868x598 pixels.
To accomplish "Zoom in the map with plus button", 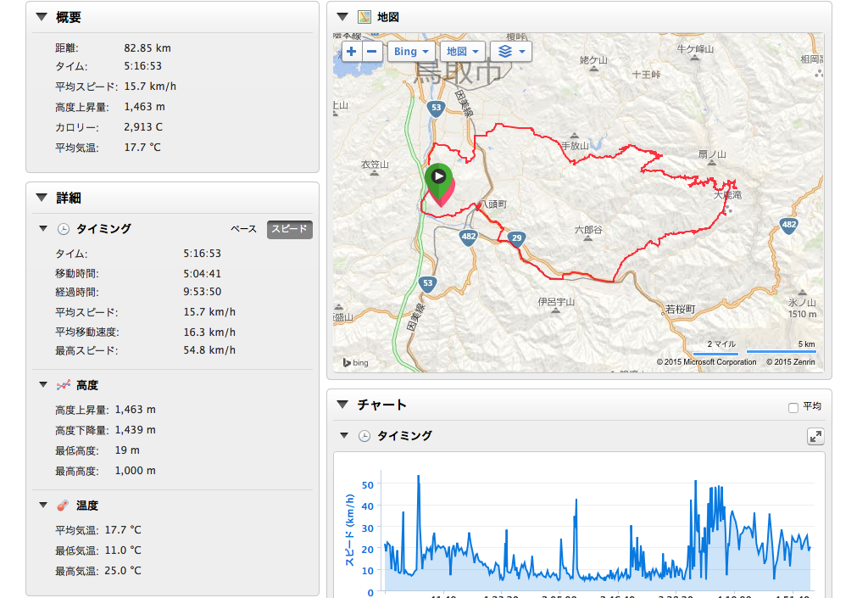I will [x=352, y=51].
